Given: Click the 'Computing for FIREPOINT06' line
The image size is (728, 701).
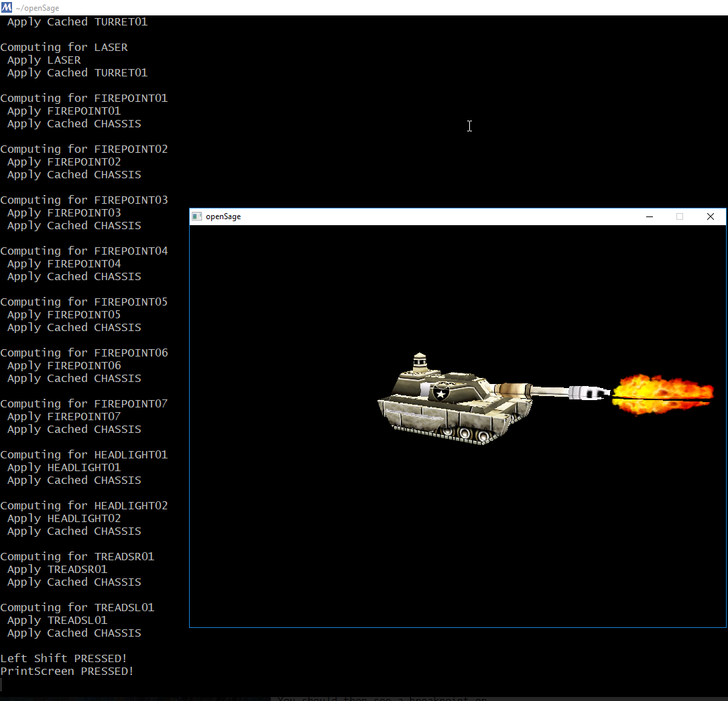Looking at the screenshot, I should coord(84,353).
